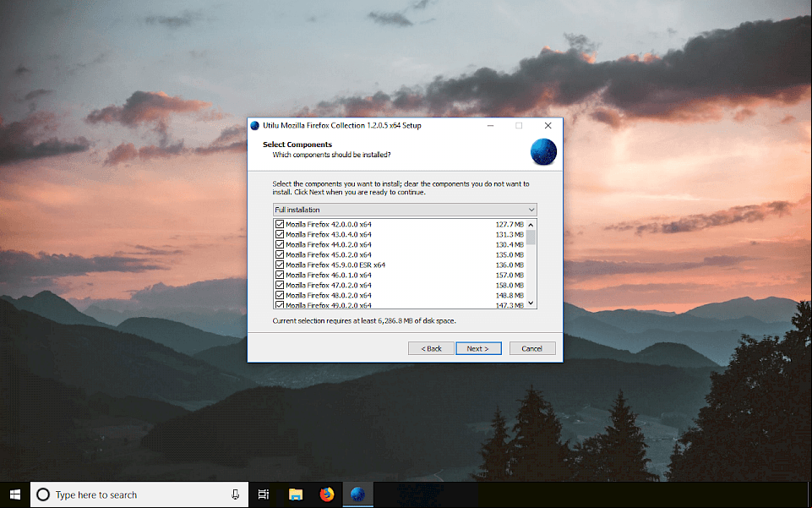Click the Type here to search box
Viewport: 812px width, 508px height.
coord(139,495)
